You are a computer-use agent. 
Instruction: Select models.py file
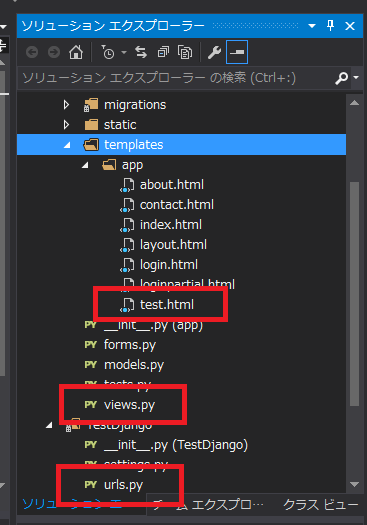pyautogui.click(x=134, y=365)
